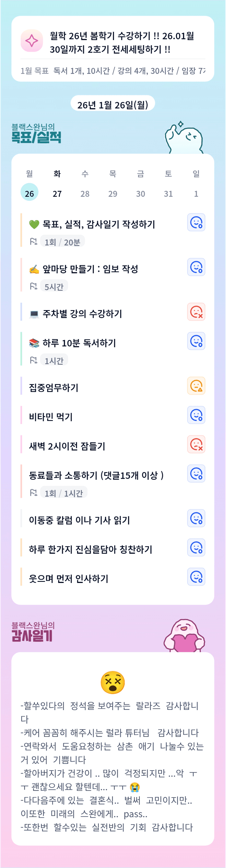Expand the 동료들과 소통하기 goal entry
This screenshot has width=226, height=868.
click(x=96, y=475)
